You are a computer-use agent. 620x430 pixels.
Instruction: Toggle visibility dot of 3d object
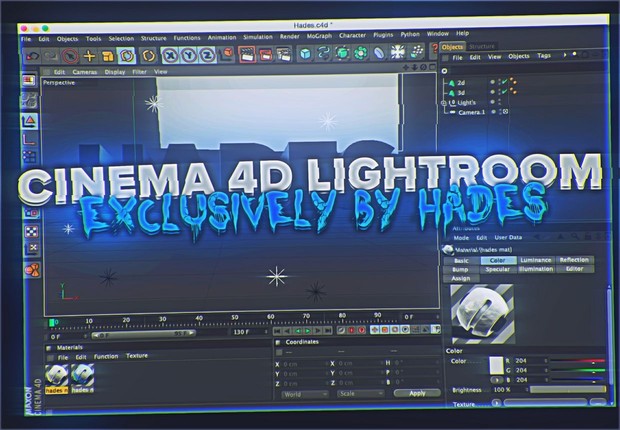(493, 92)
